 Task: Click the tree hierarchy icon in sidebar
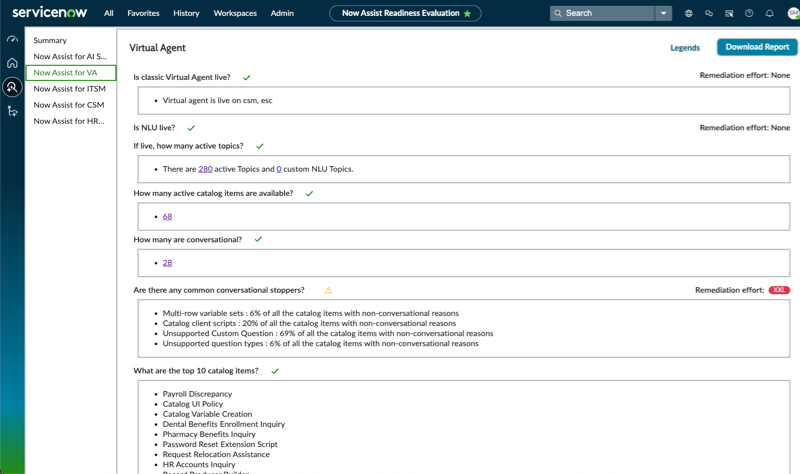(12, 111)
